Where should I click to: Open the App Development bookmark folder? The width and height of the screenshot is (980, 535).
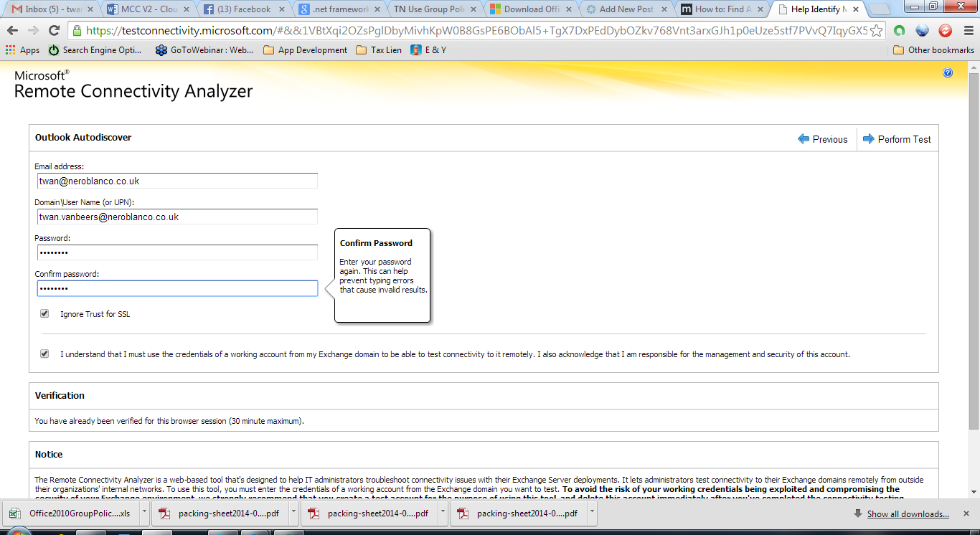pos(305,50)
